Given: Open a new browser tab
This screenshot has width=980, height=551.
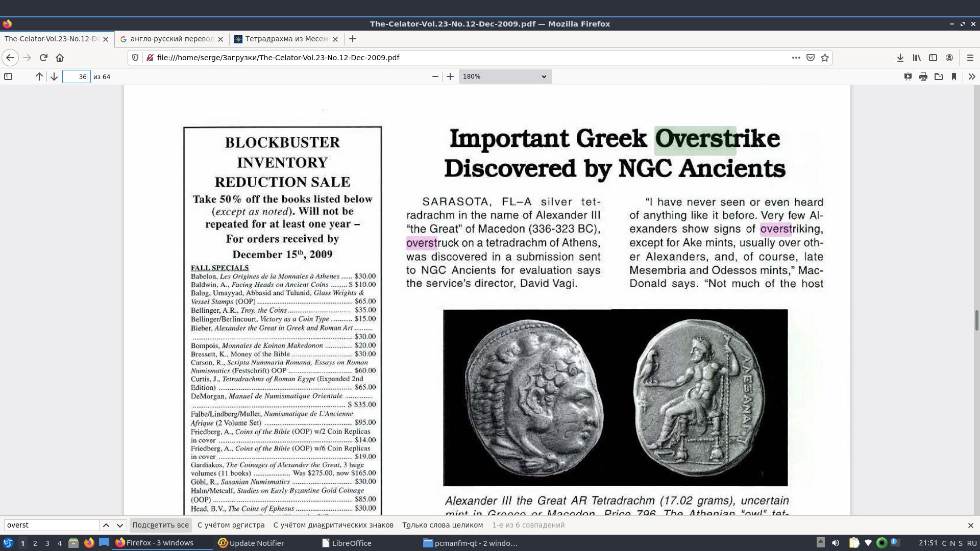Looking at the screenshot, I should point(353,39).
